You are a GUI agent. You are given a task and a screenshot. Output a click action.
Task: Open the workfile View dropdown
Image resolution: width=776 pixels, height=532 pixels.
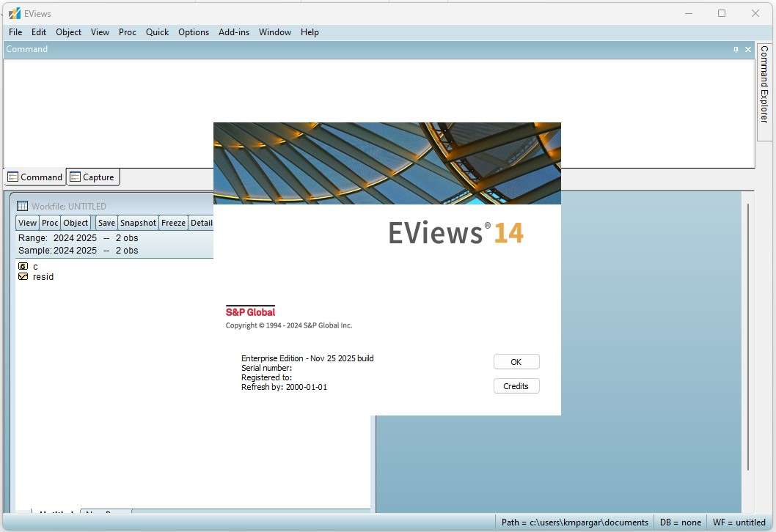tap(27, 223)
